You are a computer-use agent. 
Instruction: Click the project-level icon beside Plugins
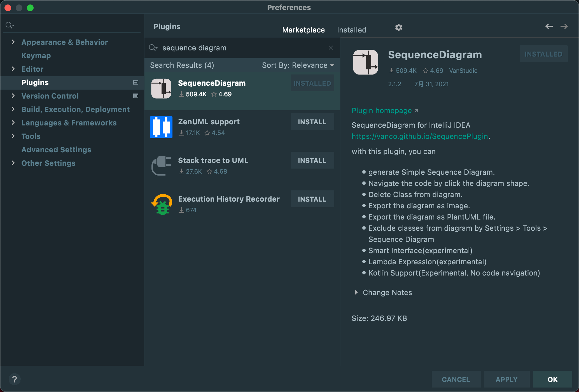[x=136, y=82]
